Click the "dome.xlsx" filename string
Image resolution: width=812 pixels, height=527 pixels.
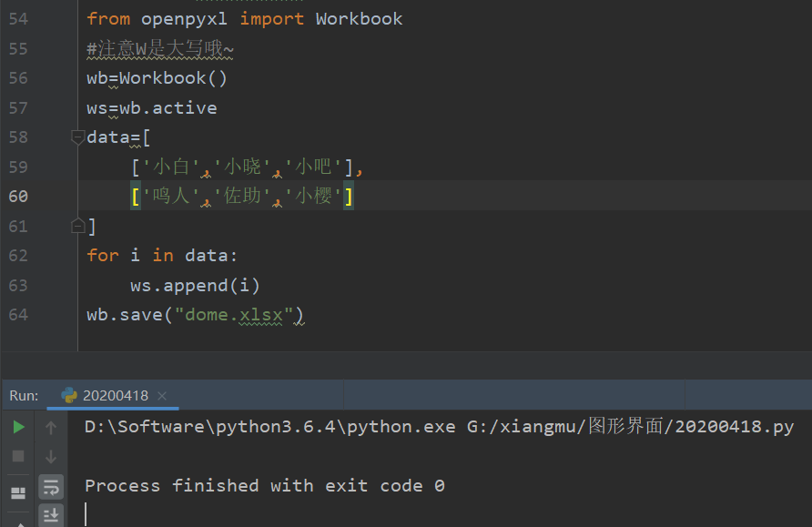click(x=234, y=315)
